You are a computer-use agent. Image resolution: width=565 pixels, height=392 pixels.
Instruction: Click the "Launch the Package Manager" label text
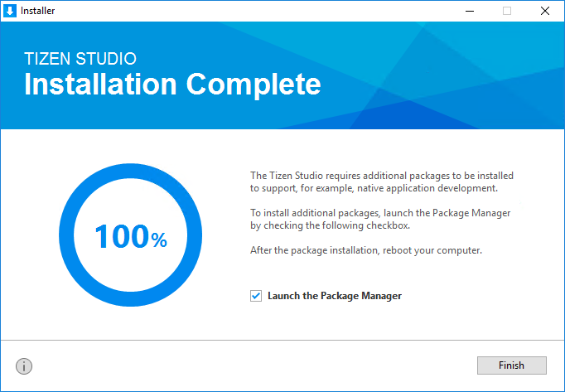(x=334, y=296)
